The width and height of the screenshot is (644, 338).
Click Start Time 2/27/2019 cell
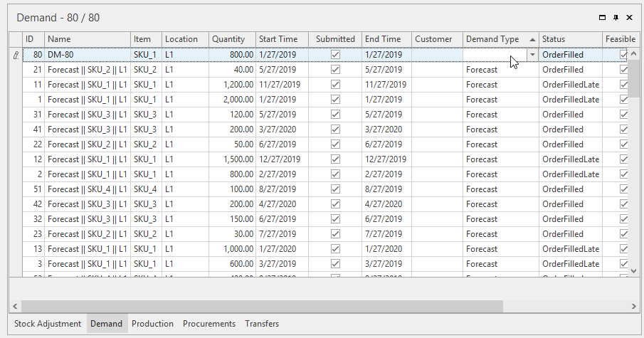point(282,174)
